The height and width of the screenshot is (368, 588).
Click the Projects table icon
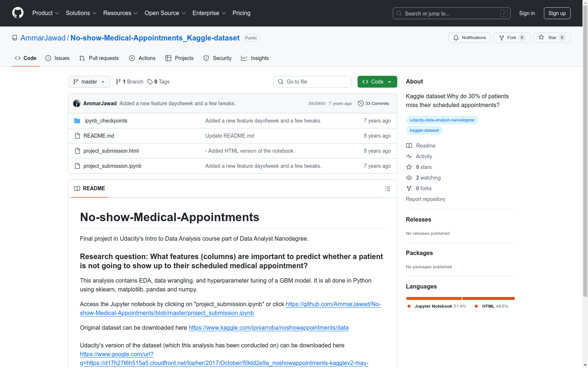168,58
